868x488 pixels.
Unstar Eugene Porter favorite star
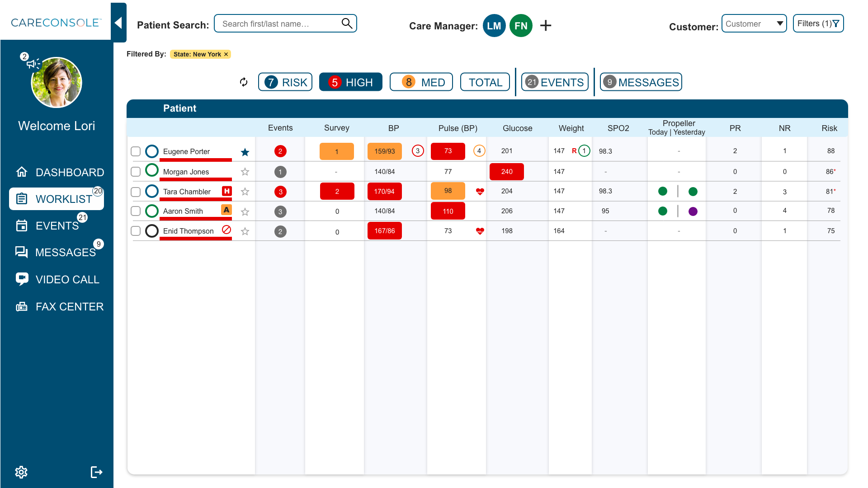pyautogui.click(x=245, y=152)
